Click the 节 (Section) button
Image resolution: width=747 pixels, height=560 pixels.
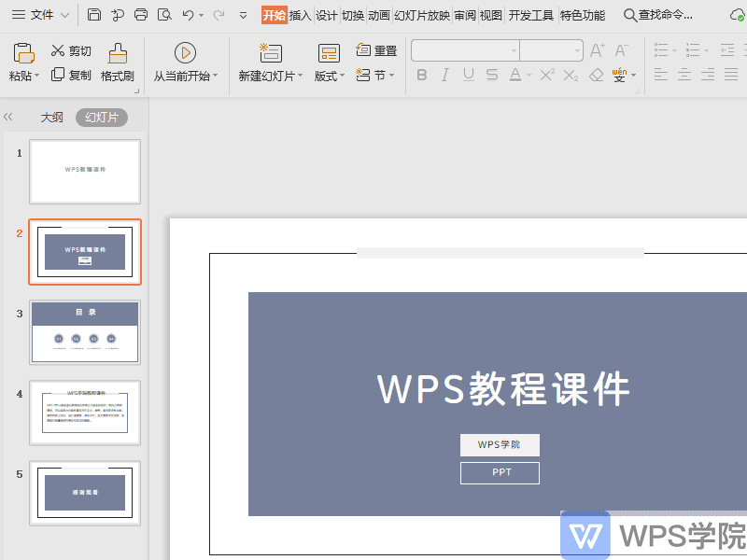(378, 75)
